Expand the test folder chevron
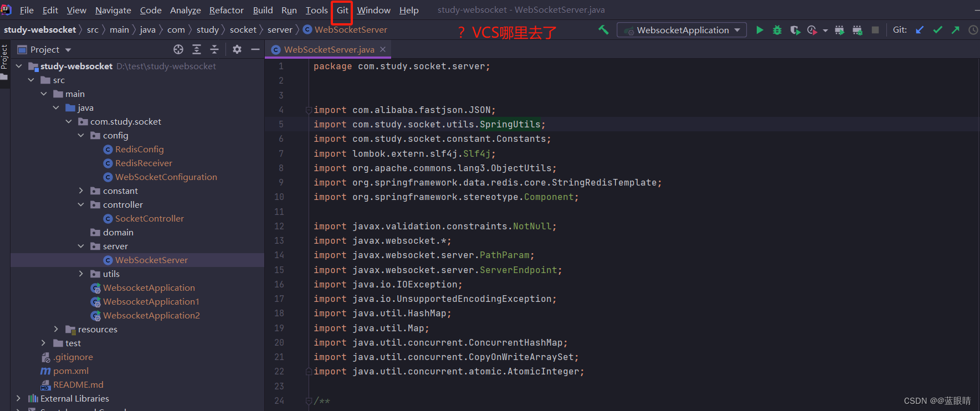Screen dimensions: 980x411 44,343
